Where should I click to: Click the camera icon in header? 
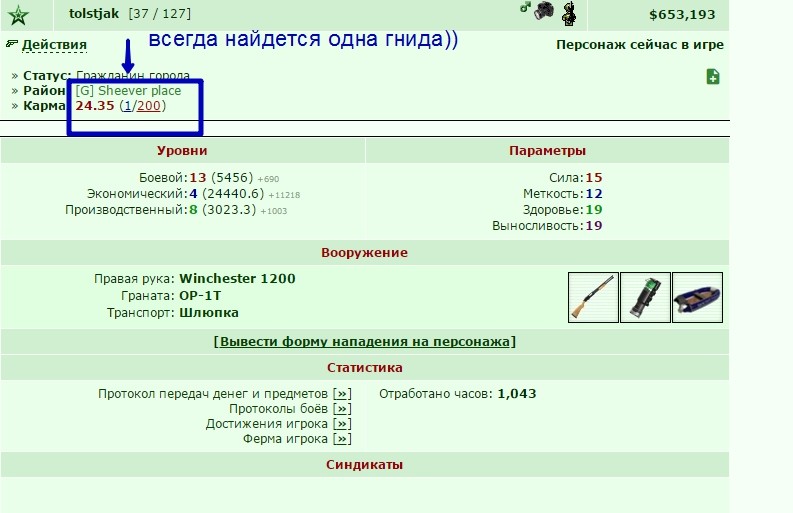[x=544, y=11]
